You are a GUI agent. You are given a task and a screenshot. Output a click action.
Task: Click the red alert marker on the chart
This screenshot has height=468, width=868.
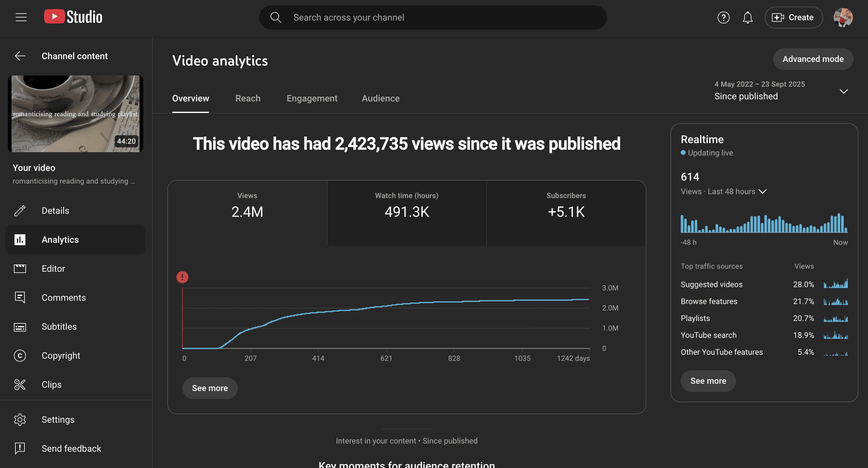(x=182, y=277)
